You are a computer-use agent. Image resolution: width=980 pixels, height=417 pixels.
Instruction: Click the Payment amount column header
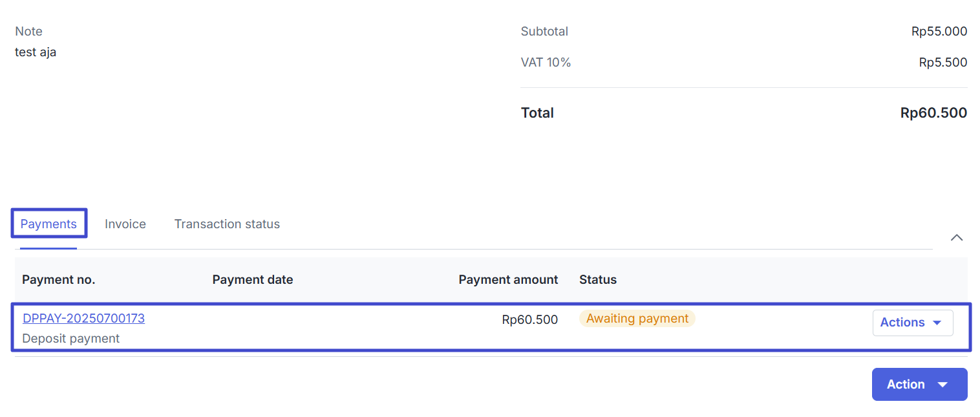point(508,280)
